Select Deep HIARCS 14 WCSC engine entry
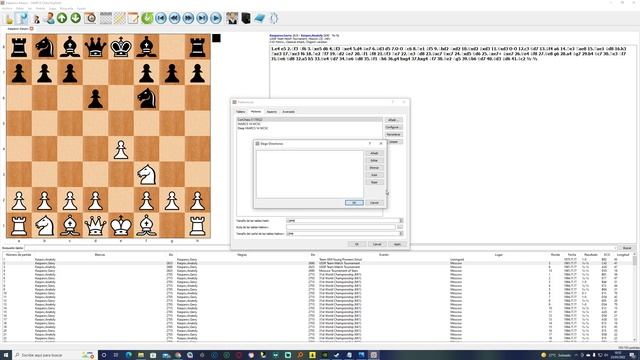640x360 pixels. click(253, 128)
